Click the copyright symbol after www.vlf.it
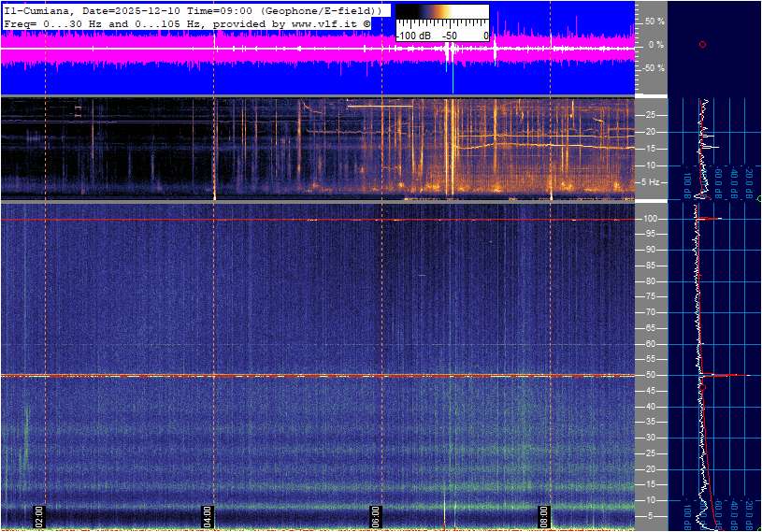The height and width of the screenshot is (532, 762). [367, 22]
